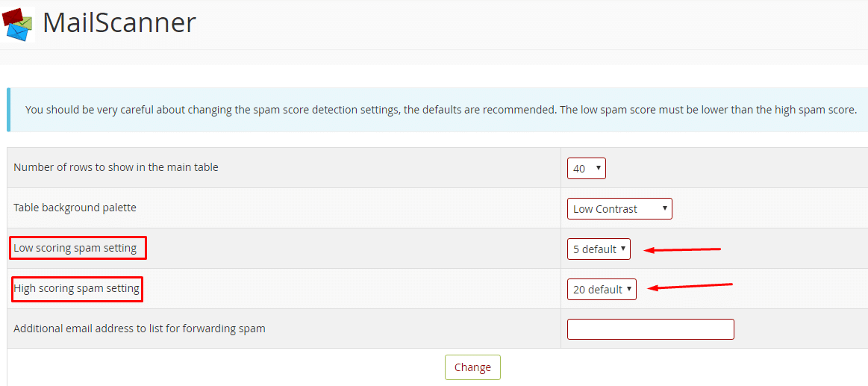
Task: Focus the additional forwarding email address field
Action: pyautogui.click(x=651, y=329)
